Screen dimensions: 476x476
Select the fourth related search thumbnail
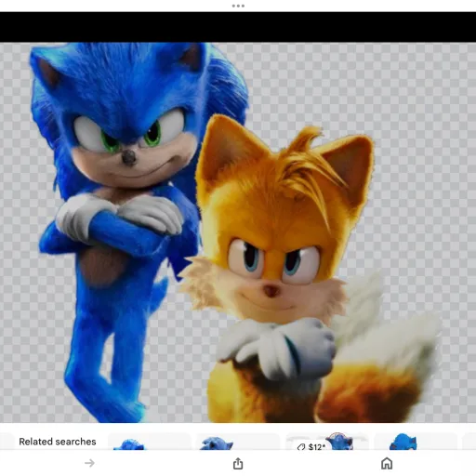pyautogui.click(x=416, y=442)
